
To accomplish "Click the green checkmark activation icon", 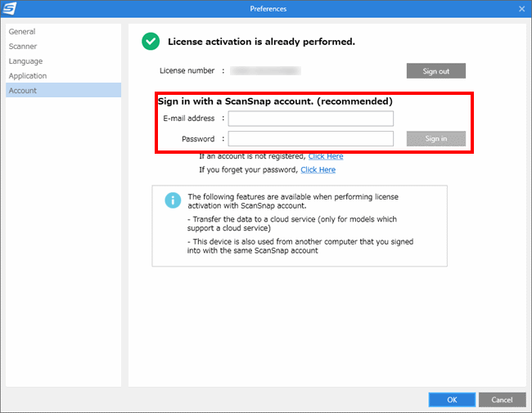I will pyautogui.click(x=151, y=42).
